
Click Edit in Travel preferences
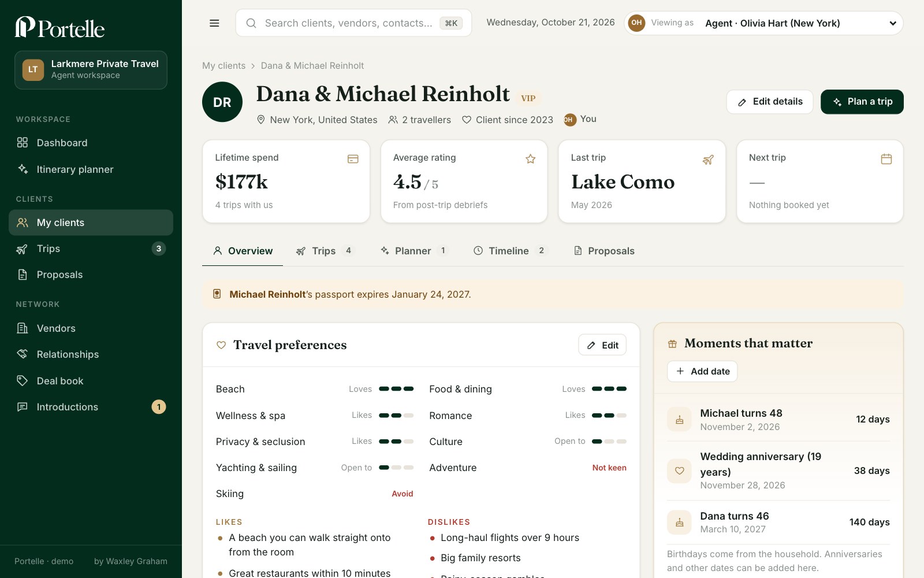pyautogui.click(x=602, y=345)
